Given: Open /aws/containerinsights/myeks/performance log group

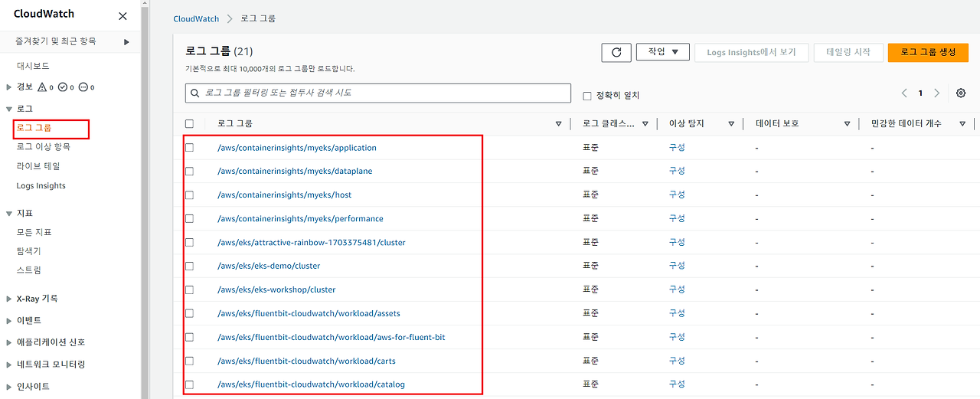Looking at the screenshot, I should coord(300,219).
